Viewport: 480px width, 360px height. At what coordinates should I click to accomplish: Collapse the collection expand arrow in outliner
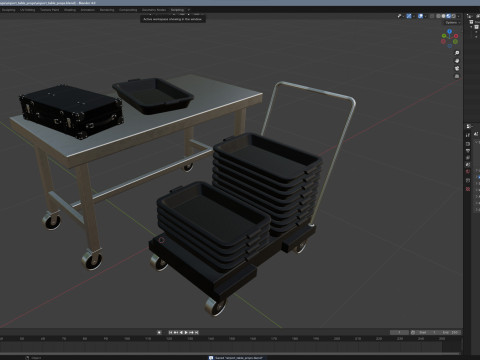coord(471,27)
